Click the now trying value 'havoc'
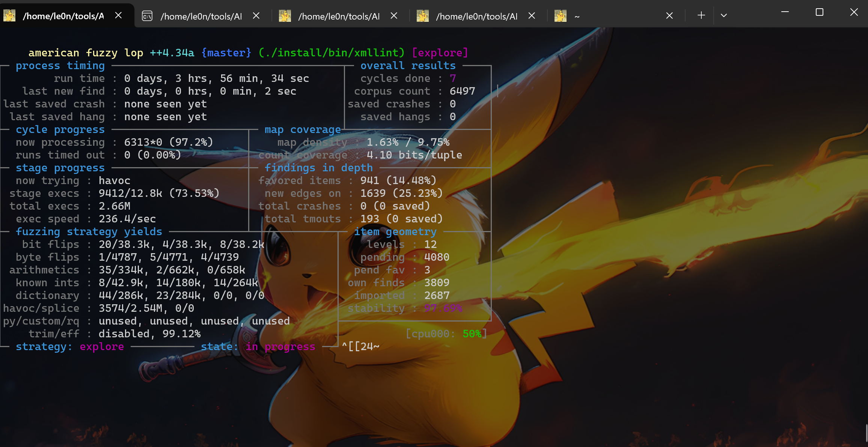868x447 pixels. tap(115, 181)
